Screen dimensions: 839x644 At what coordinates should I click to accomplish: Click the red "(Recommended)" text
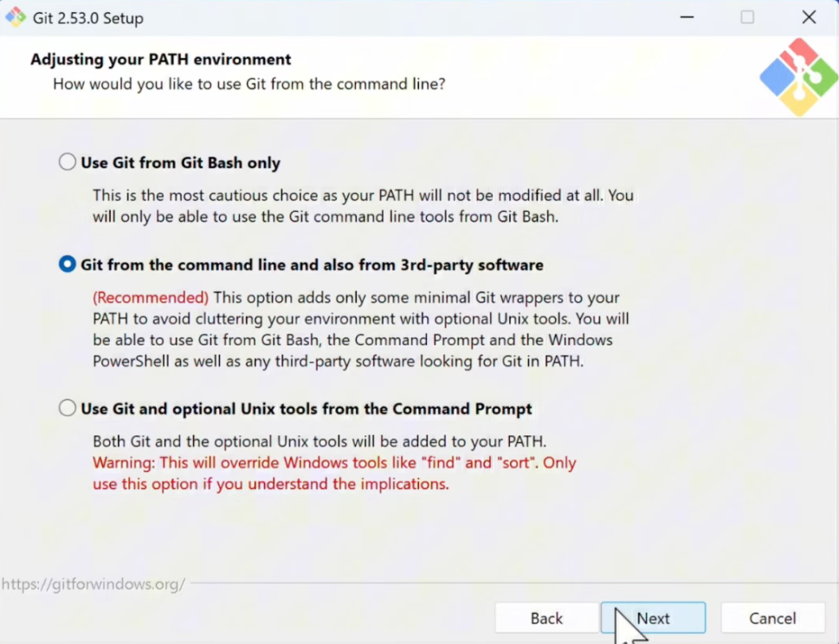[x=151, y=298]
